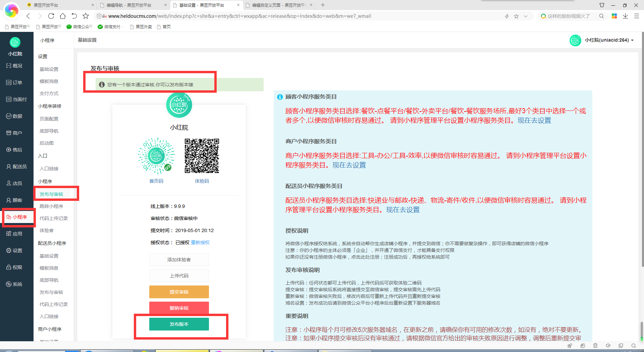Open 底部导航 under 小程序装修
The image size is (644, 352).
(49, 131)
